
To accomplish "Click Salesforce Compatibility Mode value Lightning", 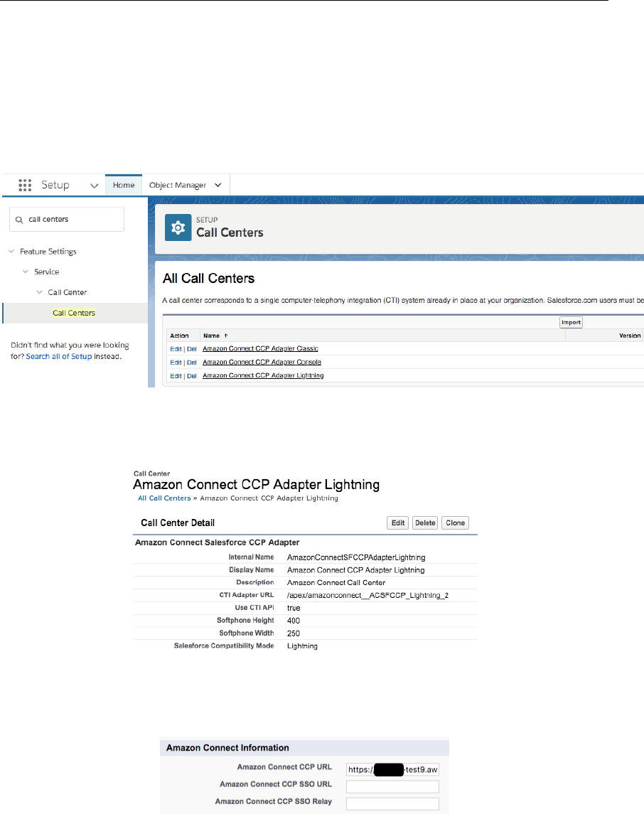I will [x=303, y=646].
